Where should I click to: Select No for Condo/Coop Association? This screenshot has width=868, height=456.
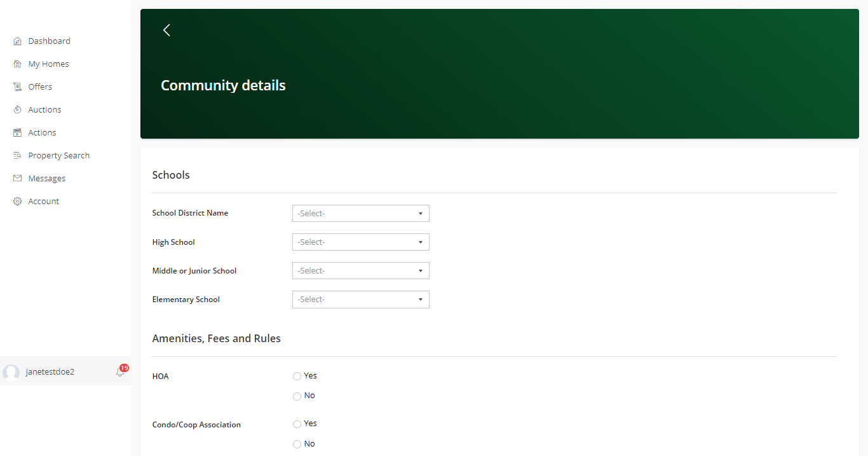297,445
